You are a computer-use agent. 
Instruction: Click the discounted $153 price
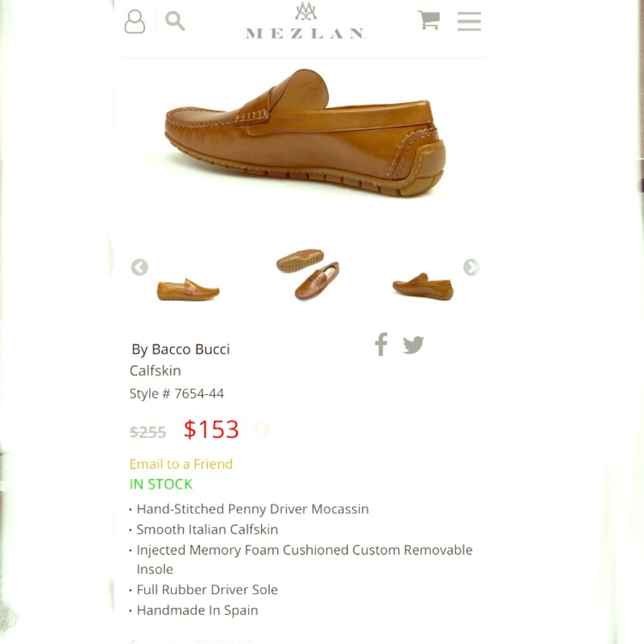pyautogui.click(x=212, y=429)
